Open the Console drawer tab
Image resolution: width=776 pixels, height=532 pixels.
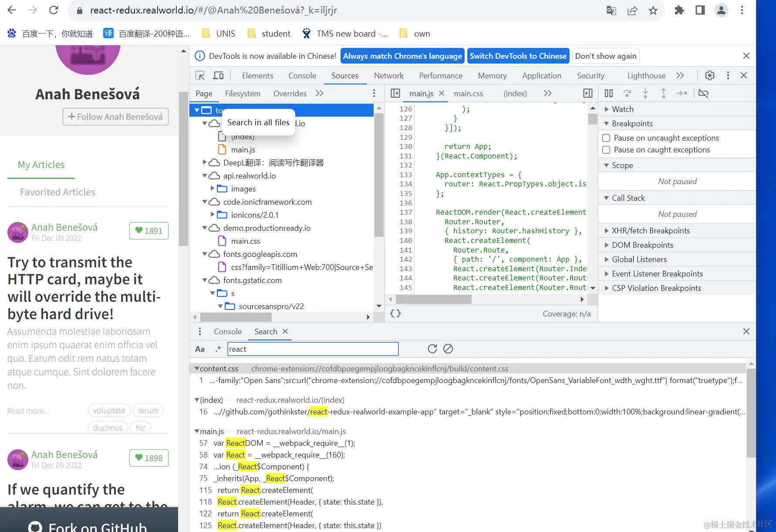click(227, 332)
